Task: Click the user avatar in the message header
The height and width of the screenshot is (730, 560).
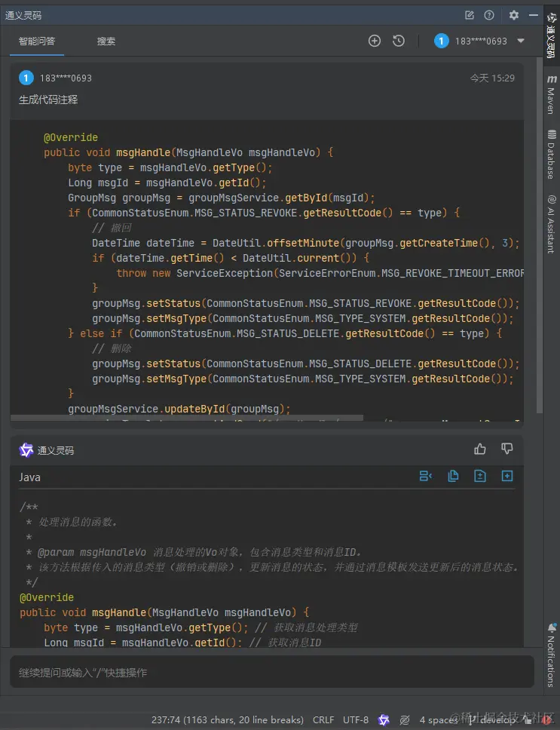Action: 26,78
